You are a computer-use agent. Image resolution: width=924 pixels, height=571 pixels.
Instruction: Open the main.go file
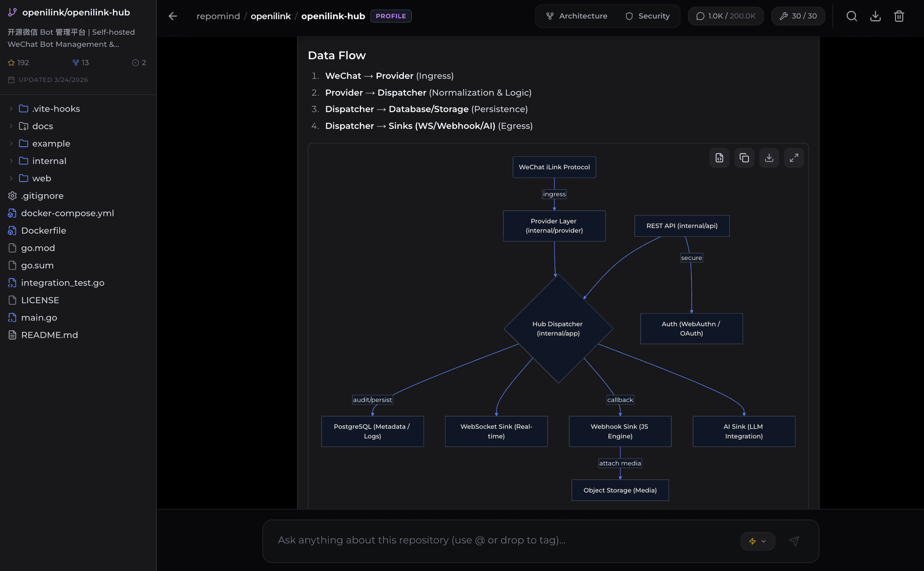tap(39, 317)
